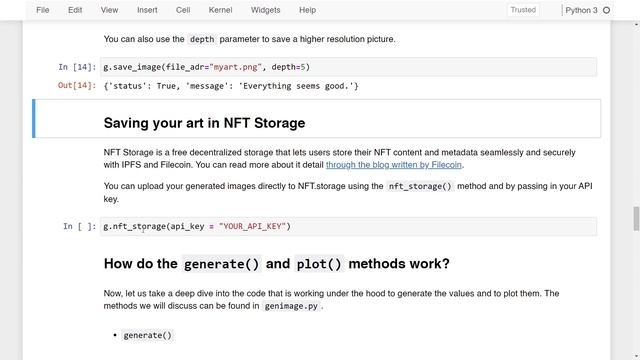Viewport: 640px width, 360px height.
Task: Click the Python 3 kernel name
Action: point(581,10)
